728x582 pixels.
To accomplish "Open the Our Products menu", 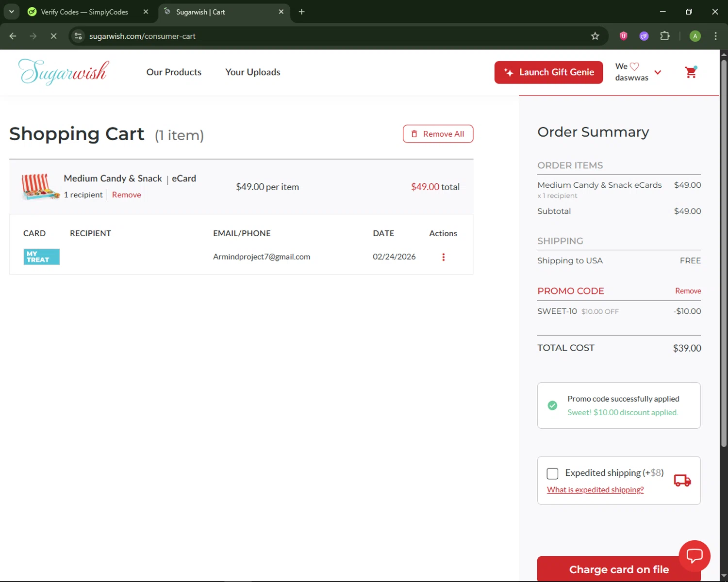I will pyautogui.click(x=174, y=72).
